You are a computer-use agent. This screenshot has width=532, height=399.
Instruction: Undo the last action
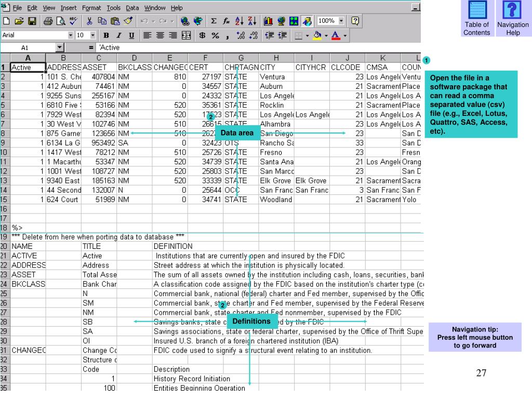(x=144, y=21)
